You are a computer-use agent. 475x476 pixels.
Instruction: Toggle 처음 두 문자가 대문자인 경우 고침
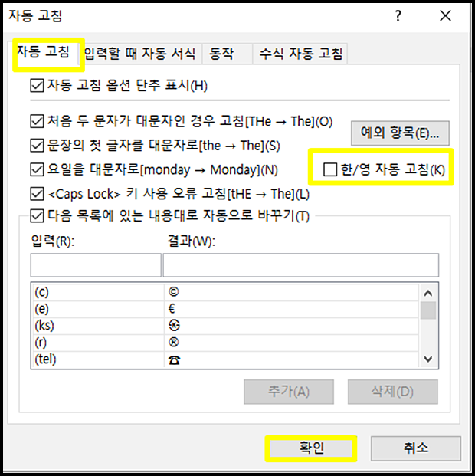37,121
